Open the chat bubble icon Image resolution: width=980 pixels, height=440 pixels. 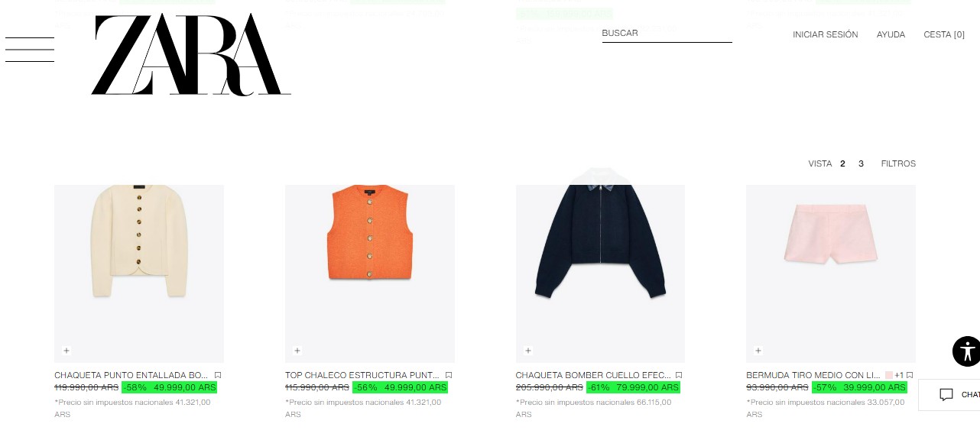point(946,395)
